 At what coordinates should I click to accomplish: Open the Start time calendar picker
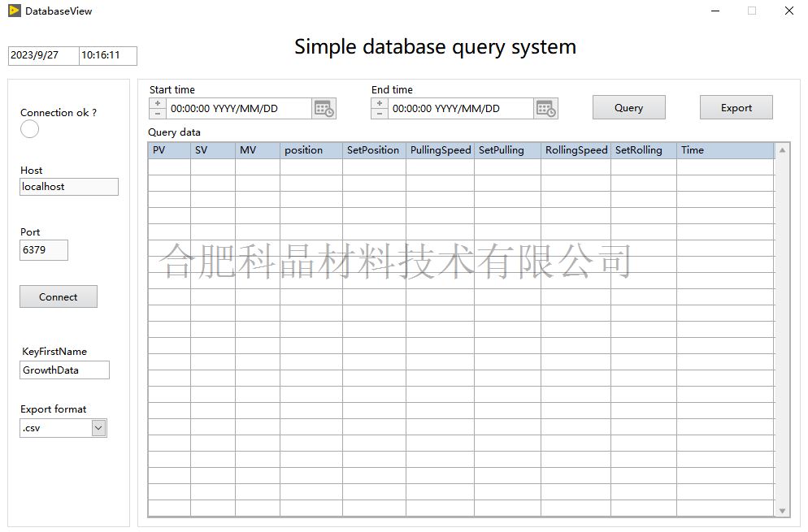(324, 109)
